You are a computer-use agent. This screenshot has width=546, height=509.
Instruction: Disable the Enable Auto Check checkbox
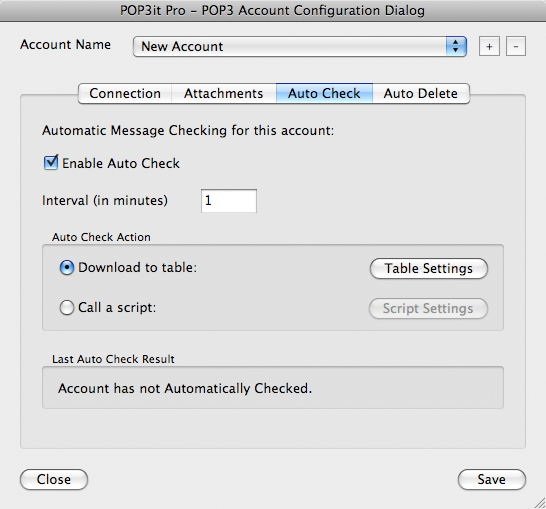click(51, 163)
